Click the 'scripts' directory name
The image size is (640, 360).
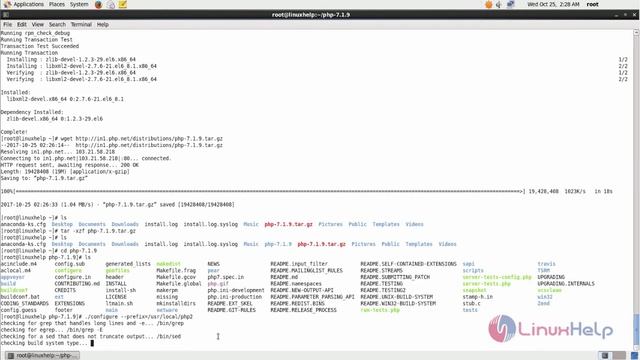coord(473,271)
